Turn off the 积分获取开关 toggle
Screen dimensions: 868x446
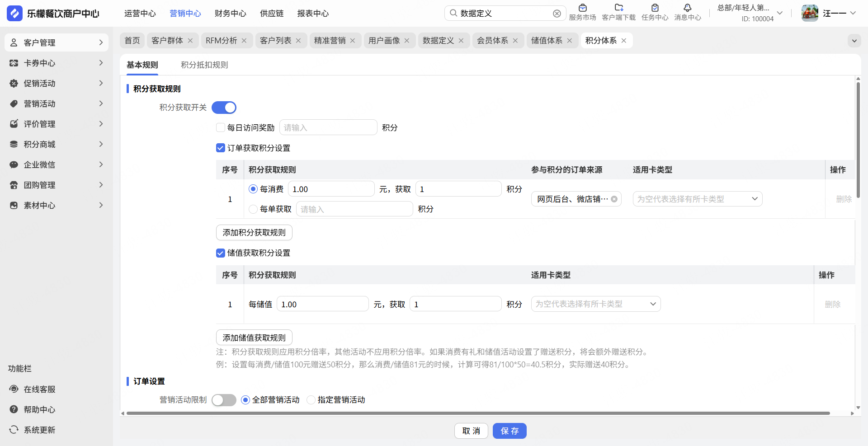(224, 108)
